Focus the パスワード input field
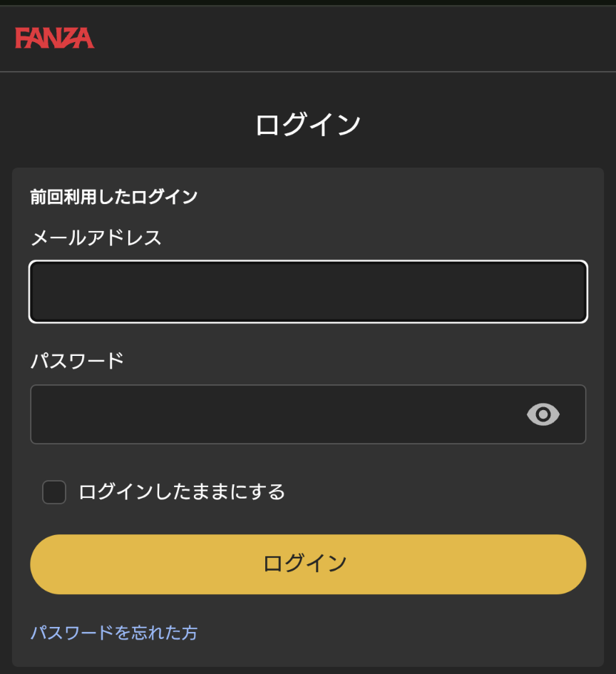Image resolution: width=616 pixels, height=674 pixels. pyautogui.click(x=308, y=414)
